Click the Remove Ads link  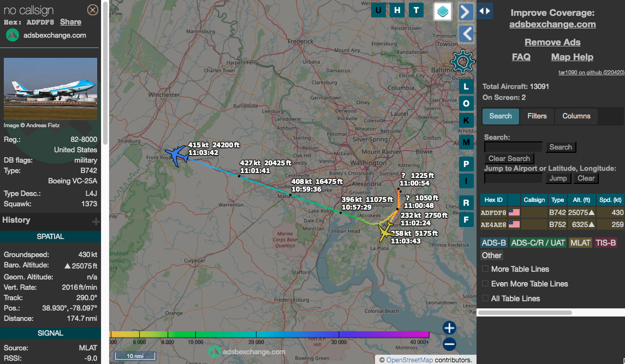pos(552,42)
